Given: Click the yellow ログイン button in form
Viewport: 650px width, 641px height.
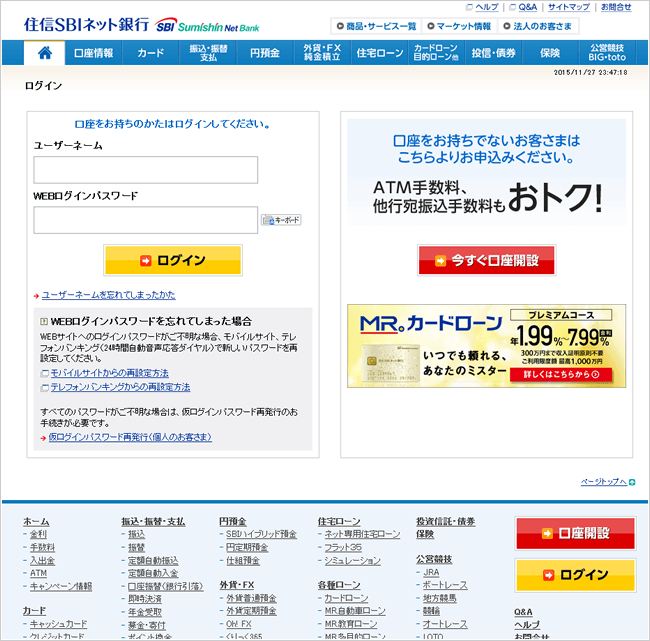Looking at the screenshot, I should (x=173, y=260).
